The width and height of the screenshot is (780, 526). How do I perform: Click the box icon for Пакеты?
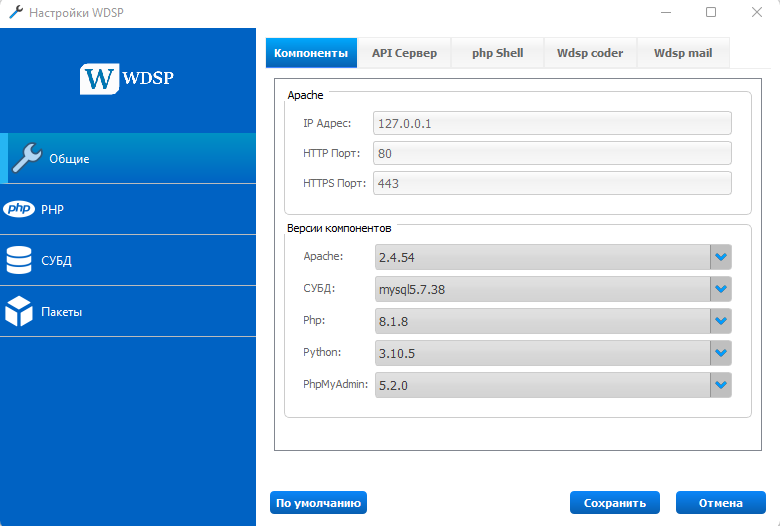click(19, 311)
